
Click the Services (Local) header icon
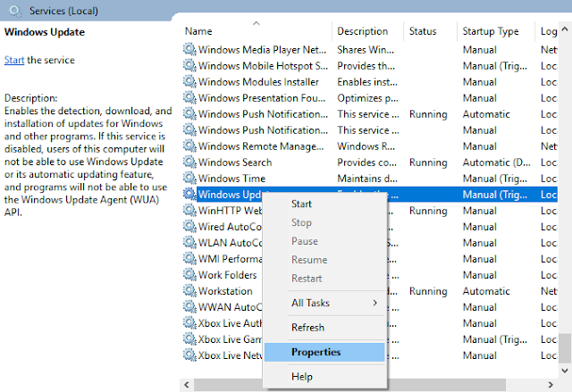[15, 11]
